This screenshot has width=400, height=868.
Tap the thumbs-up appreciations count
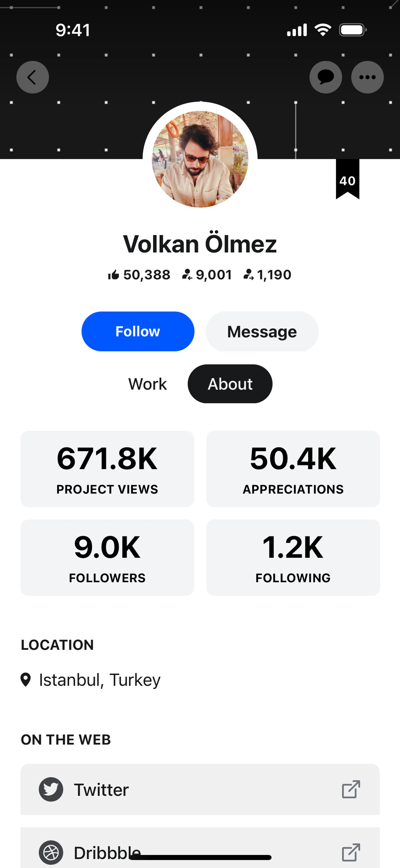coord(139,275)
